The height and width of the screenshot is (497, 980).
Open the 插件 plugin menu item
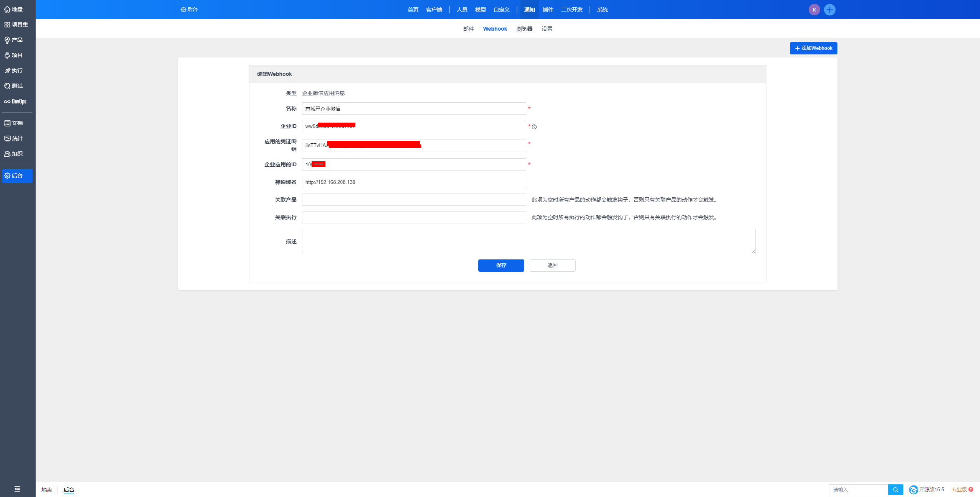pyautogui.click(x=548, y=10)
